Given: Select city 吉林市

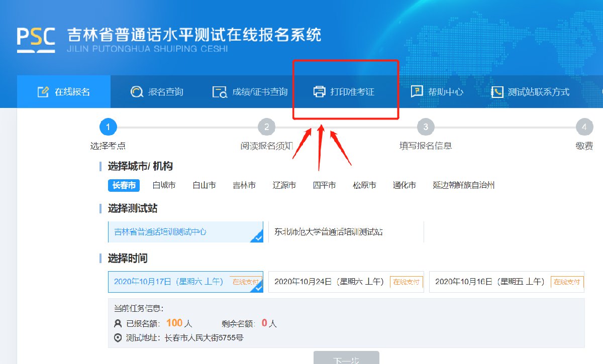Looking at the screenshot, I should point(244,185).
